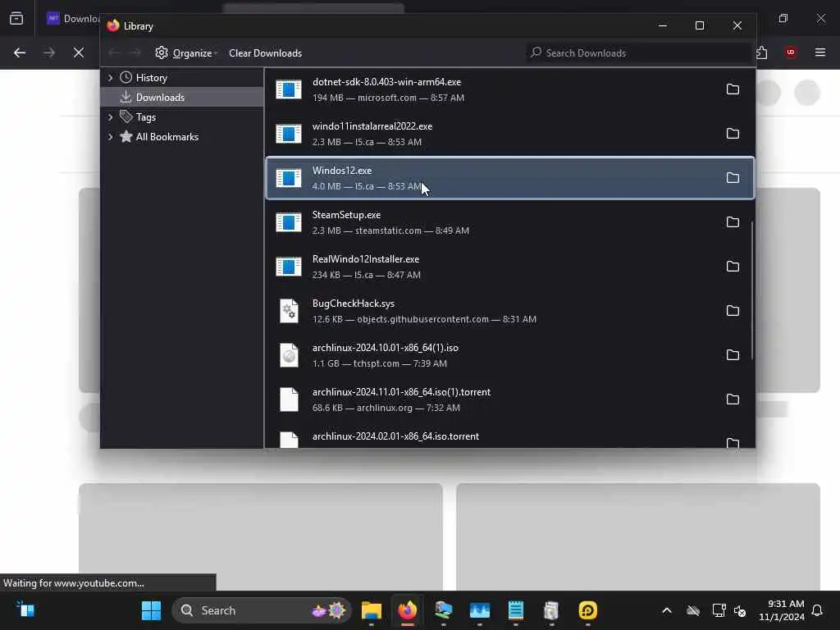Open the notepad app in the taskbar
Viewport: 840px width, 630px height.
(x=515, y=610)
